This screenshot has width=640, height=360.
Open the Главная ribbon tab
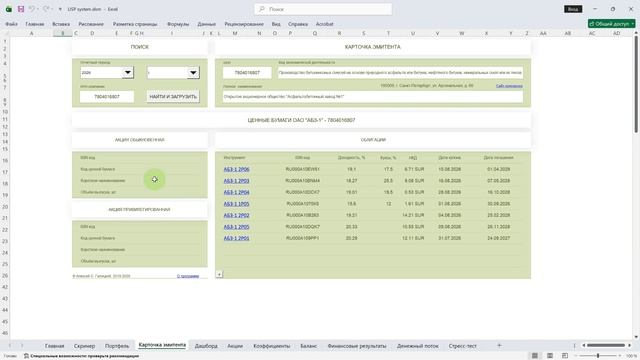pyautogui.click(x=35, y=24)
